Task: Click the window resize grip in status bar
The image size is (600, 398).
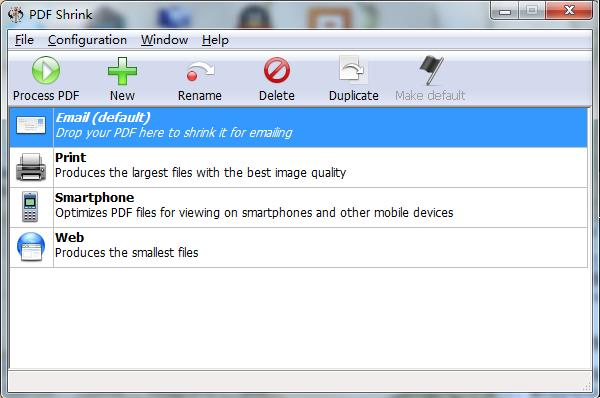Action: (587, 386)
